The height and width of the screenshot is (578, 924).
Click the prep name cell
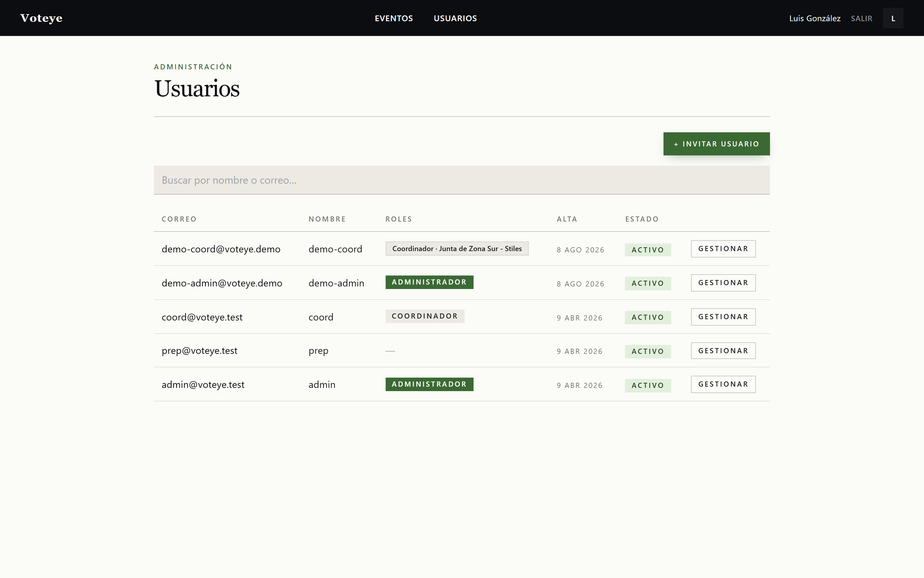[x=319, y=351]
